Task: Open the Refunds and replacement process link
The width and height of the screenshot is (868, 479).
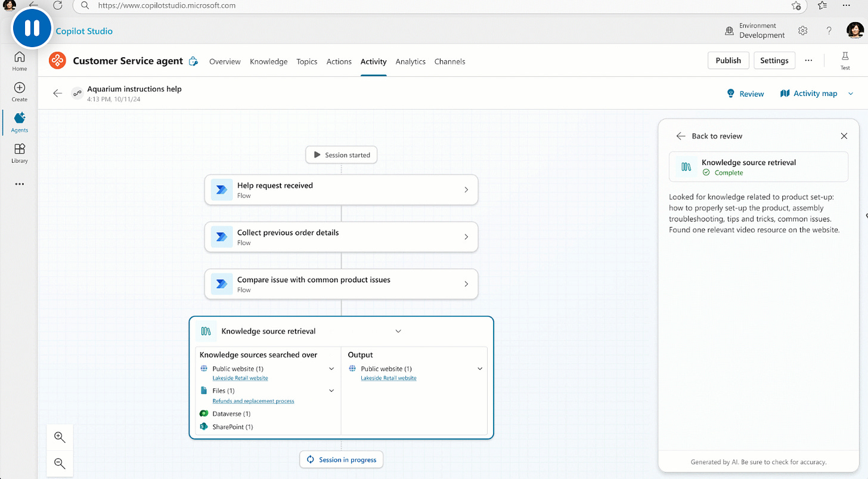Action: (x=253, y=401)
